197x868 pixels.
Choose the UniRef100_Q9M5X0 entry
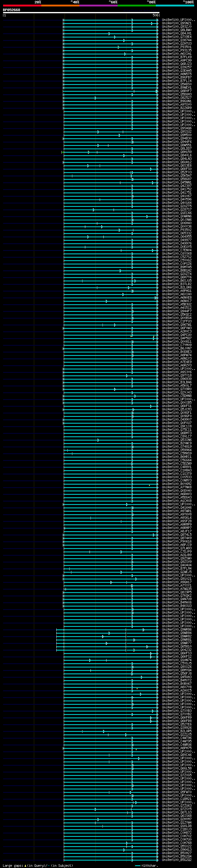pos(177,135)
